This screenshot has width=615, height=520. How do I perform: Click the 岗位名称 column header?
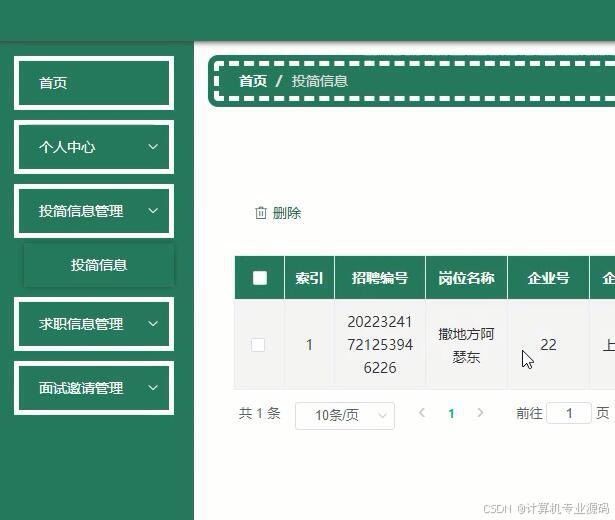[x=466, y=278]
